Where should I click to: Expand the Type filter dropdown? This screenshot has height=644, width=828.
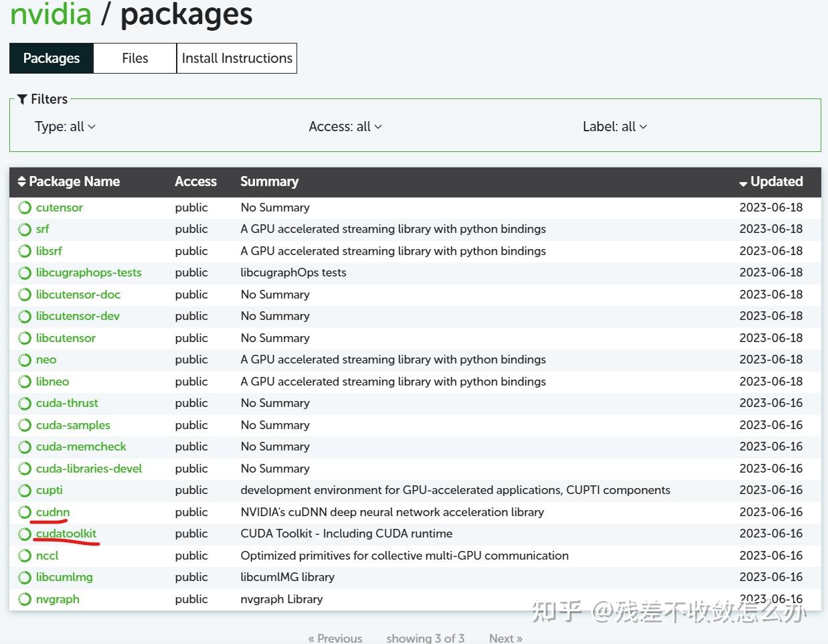coord(65,127)
